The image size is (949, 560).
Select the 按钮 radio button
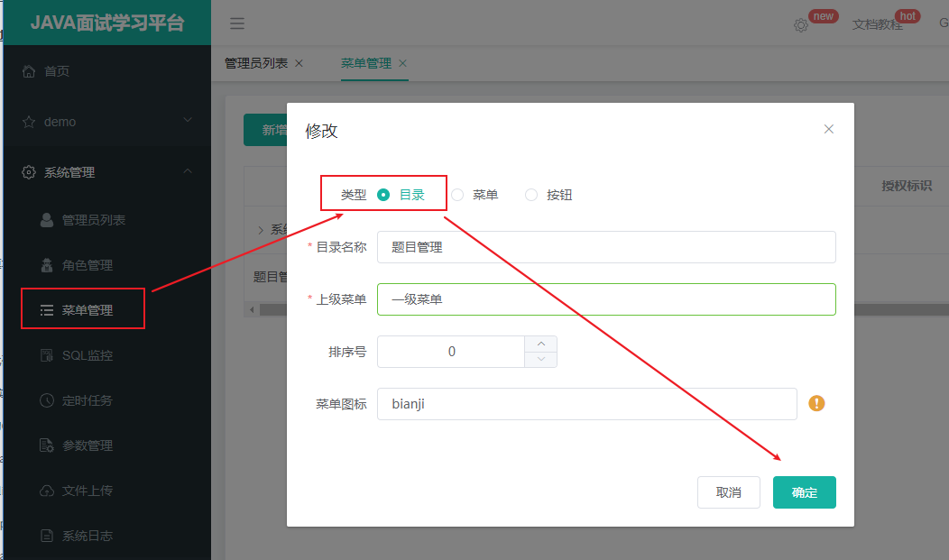[531, 194]
